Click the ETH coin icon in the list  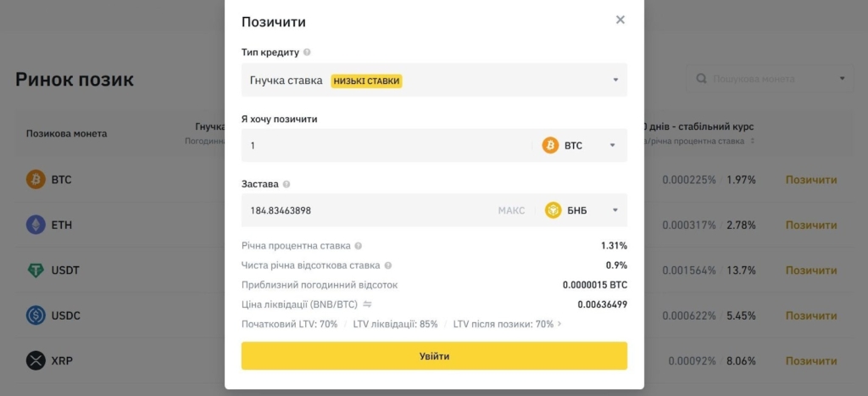click(x=36, y=225)
